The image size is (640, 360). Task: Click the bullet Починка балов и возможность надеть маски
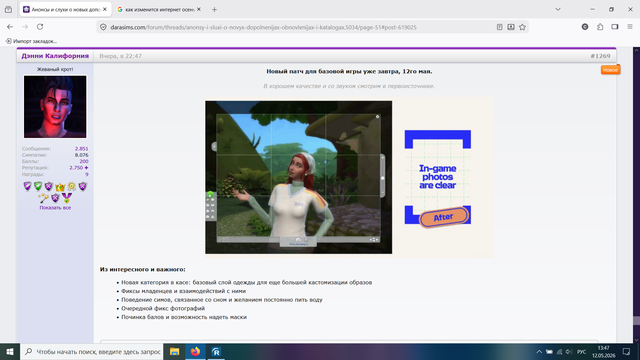184,317
